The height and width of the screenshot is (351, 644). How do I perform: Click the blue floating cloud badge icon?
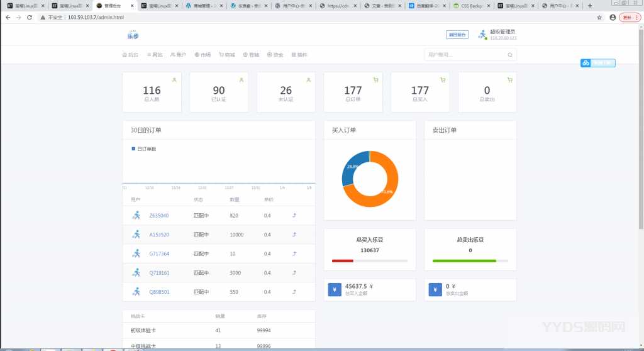[x=586, y=63]
